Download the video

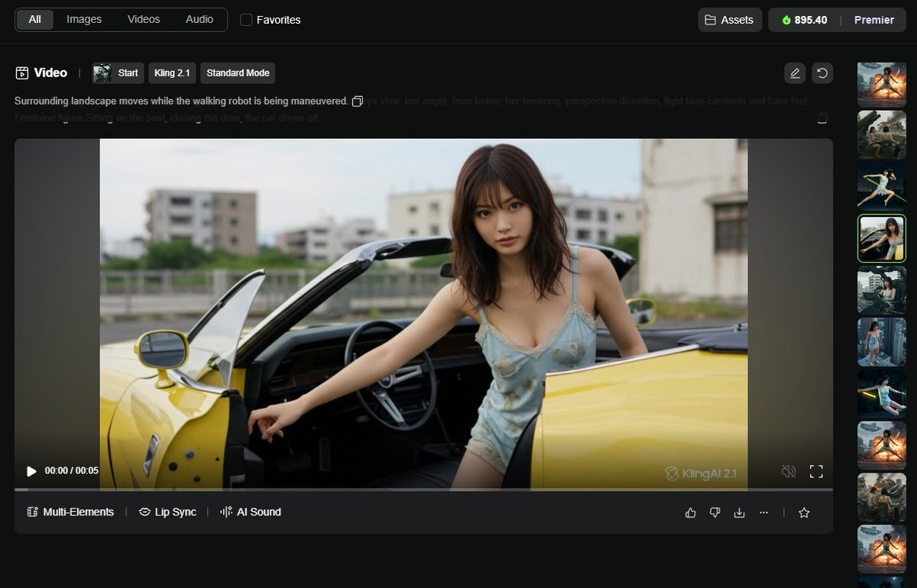point(739,513)
